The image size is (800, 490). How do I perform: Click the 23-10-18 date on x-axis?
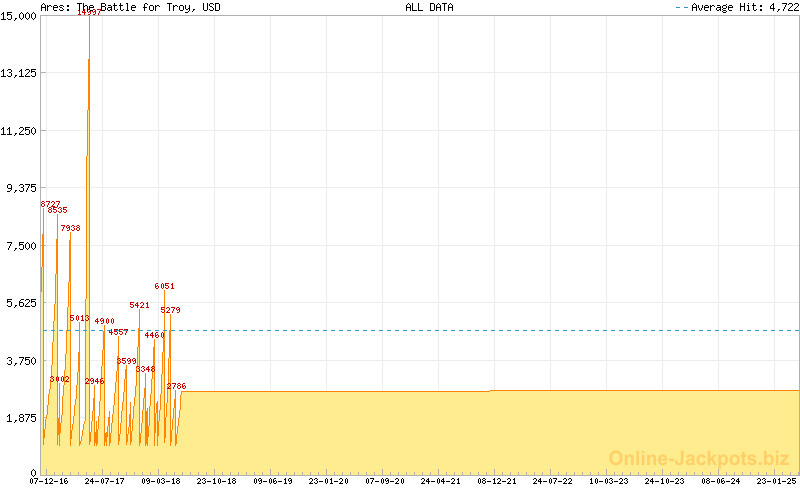pos(217,481)
